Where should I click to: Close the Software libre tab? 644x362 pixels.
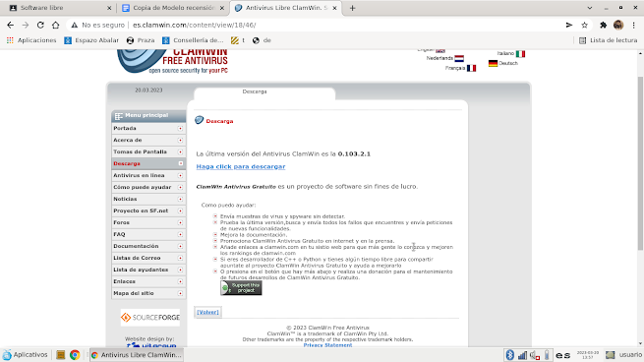click(x=109, y=8)
